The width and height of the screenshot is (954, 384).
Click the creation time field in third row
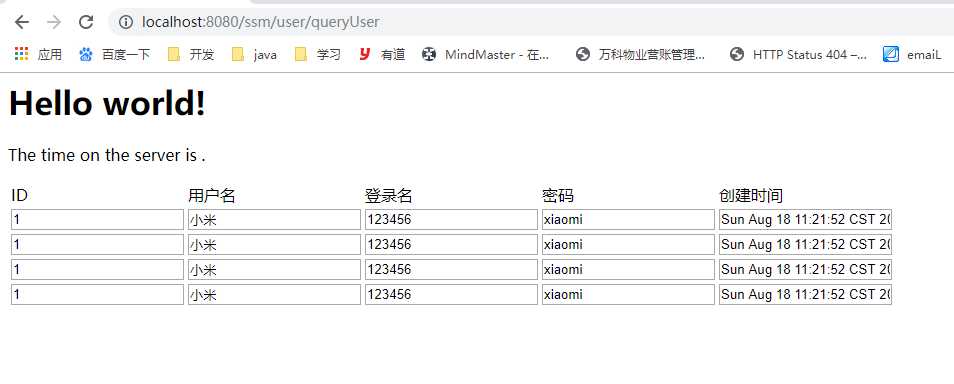(806, 270)
